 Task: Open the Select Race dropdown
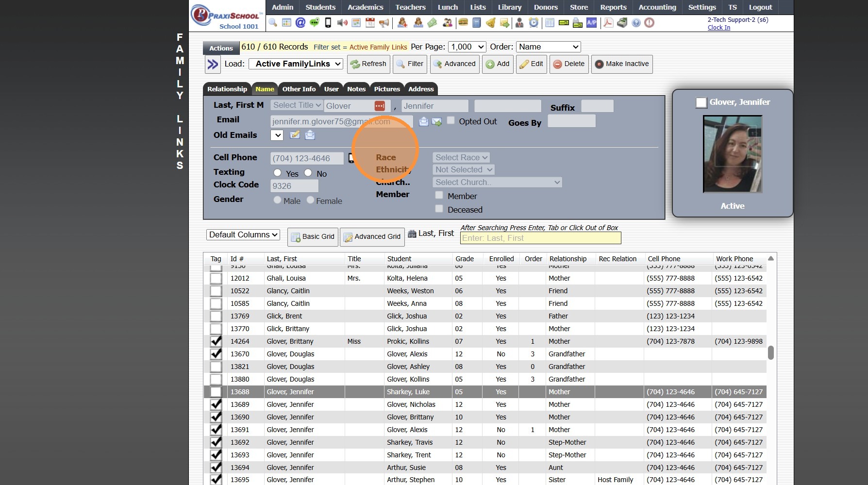click(x=461, y=157)
